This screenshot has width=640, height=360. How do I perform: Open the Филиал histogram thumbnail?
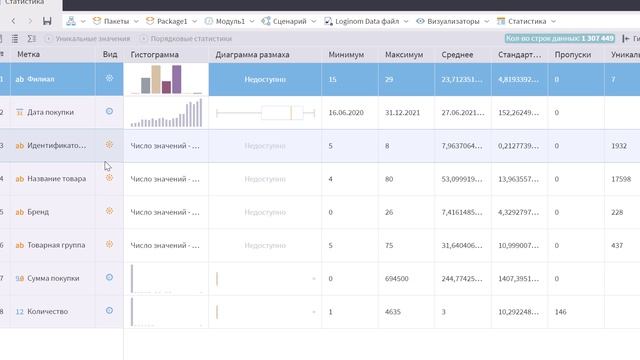tap(166, 79)
